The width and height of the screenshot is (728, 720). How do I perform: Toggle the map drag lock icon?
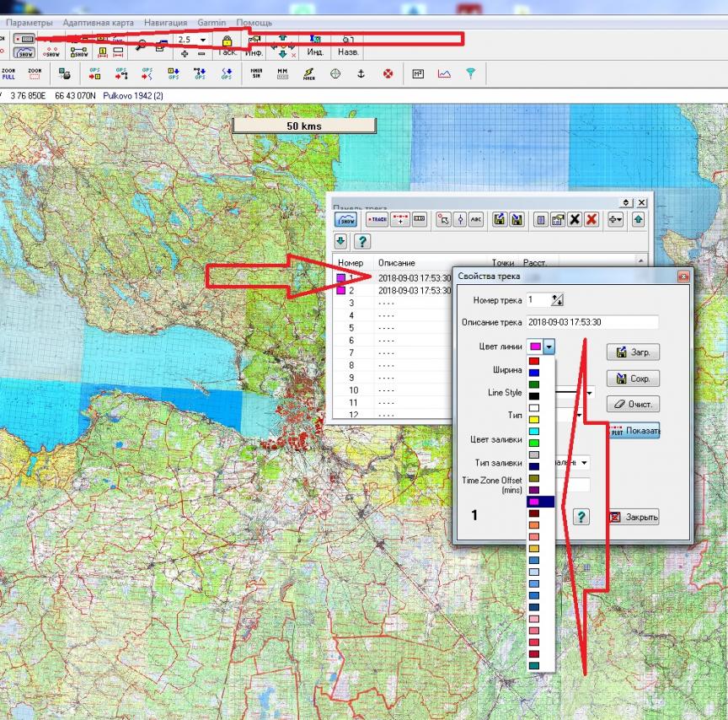point(227,40)
